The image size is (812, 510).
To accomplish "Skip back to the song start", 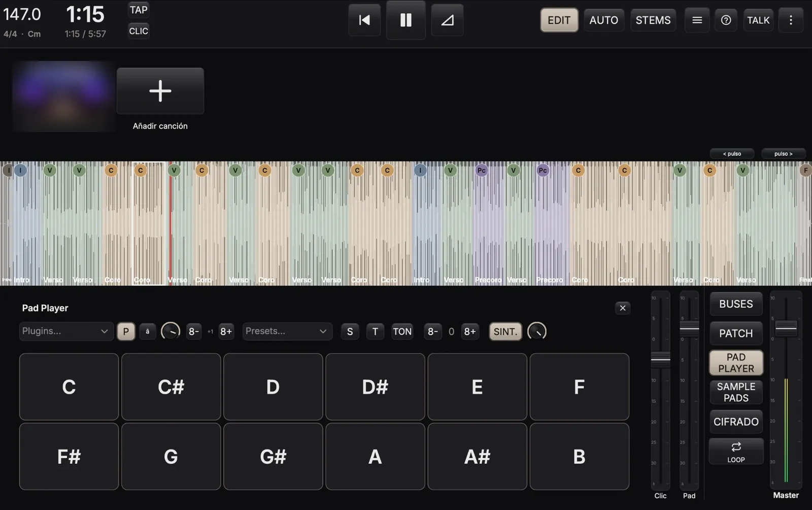I will (x=364, y=20).
